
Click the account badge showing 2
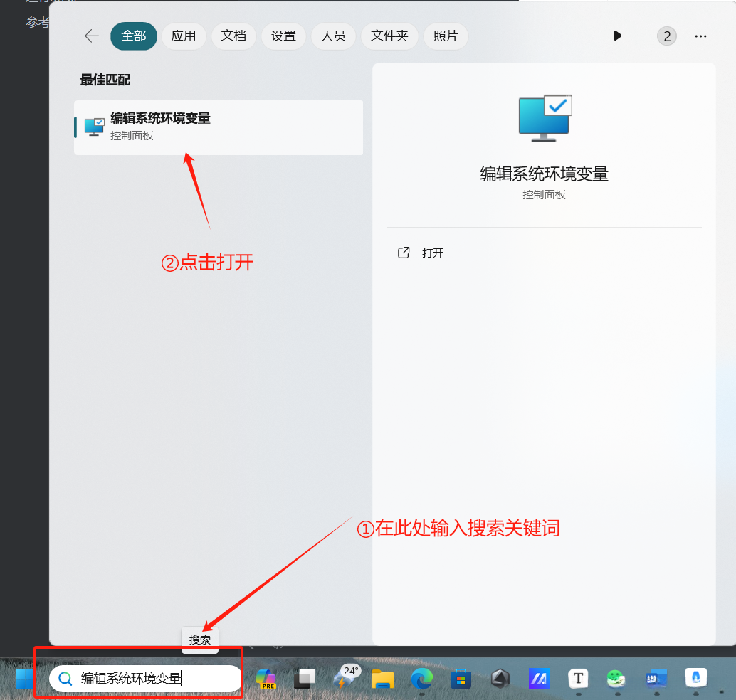(667, 36)
